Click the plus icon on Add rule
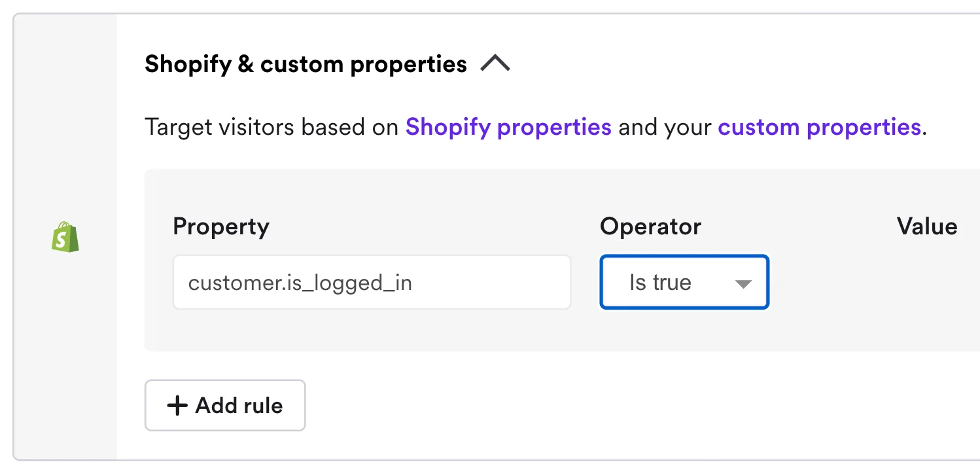This screenshot has height=470, width=980. [177, 406]
